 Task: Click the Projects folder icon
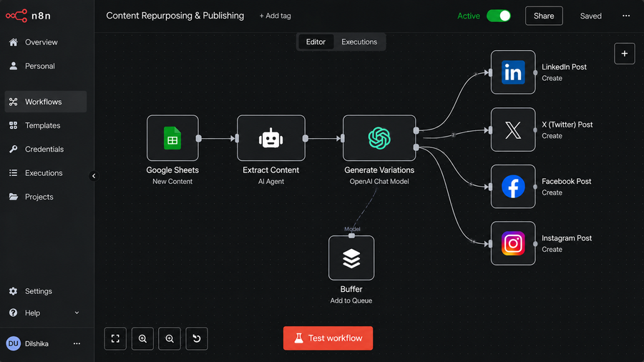[13, 197]
